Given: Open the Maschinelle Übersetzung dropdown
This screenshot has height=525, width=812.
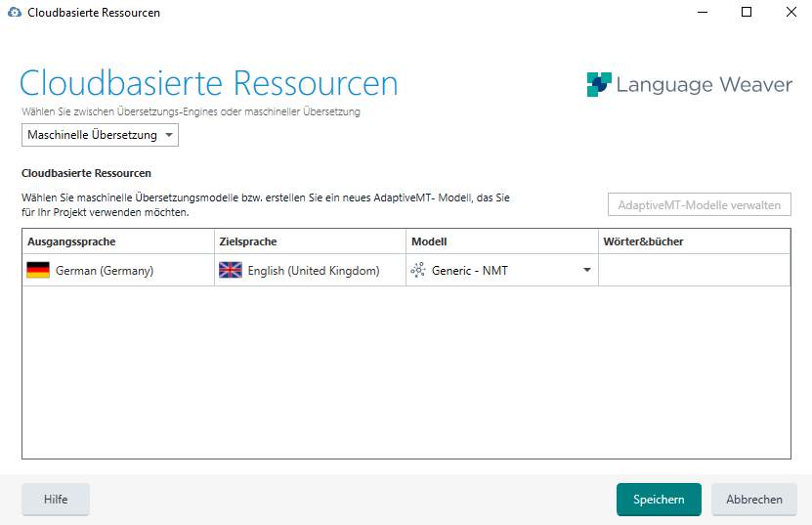Looking at the screenshot, I should tap(100, 135).
